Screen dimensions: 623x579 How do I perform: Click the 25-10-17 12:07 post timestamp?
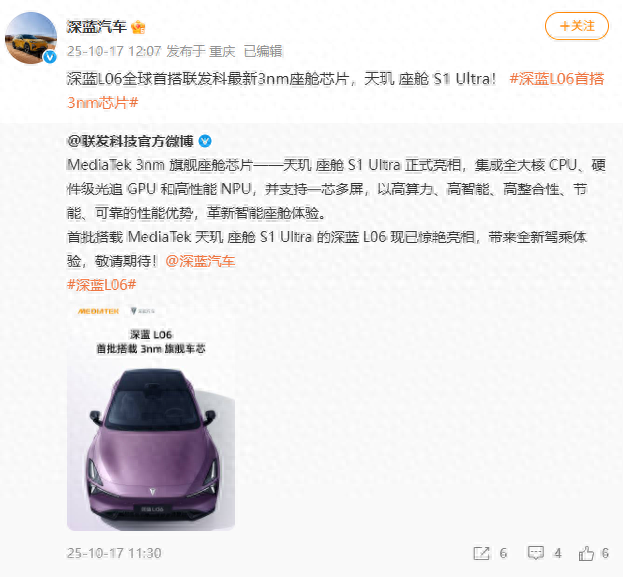pos(114,51)
